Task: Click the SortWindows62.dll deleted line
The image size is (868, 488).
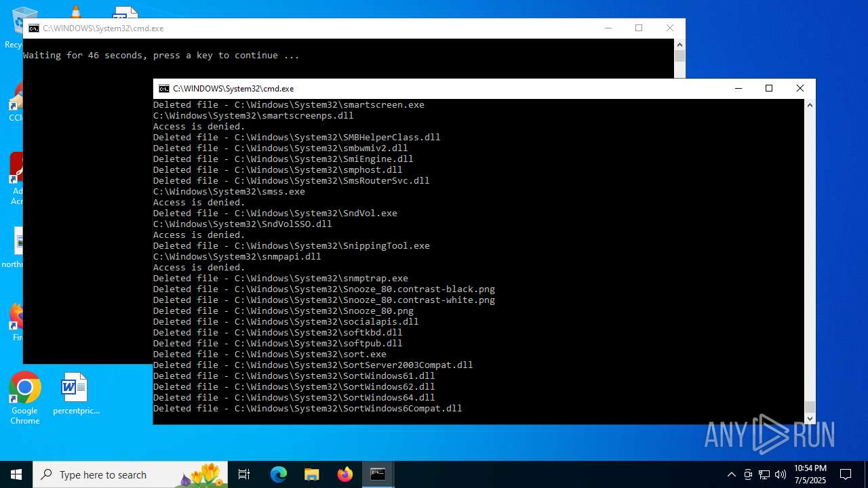Action: 294,387
